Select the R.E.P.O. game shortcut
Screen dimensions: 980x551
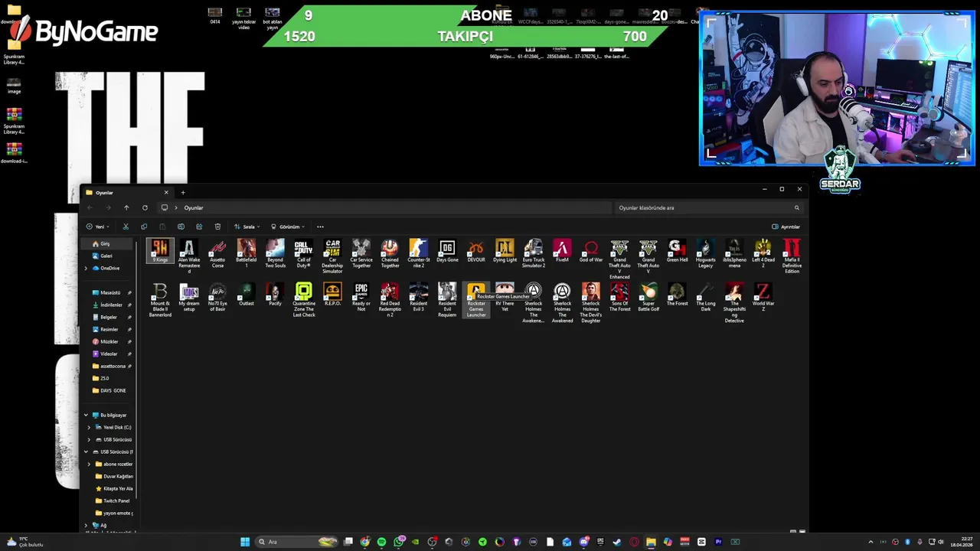332,295
